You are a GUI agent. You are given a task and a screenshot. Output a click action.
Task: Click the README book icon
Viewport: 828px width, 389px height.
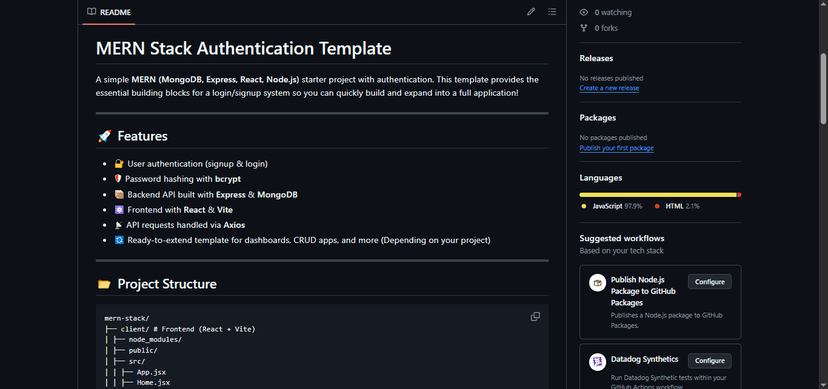tap(91, 12)
